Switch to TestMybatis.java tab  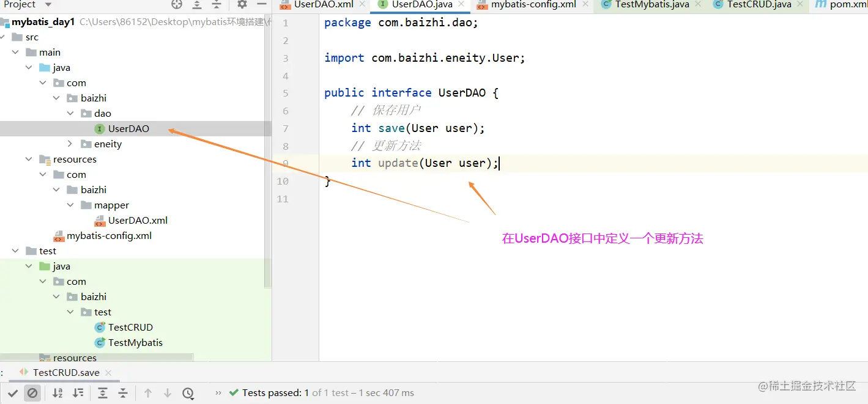[x=653, y=4]
